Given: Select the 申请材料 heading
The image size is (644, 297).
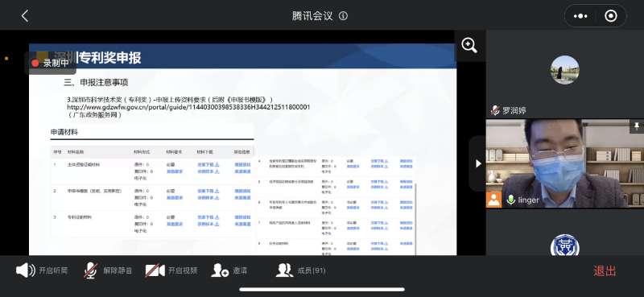Looking at the screenshot, I should click(64, 132).
